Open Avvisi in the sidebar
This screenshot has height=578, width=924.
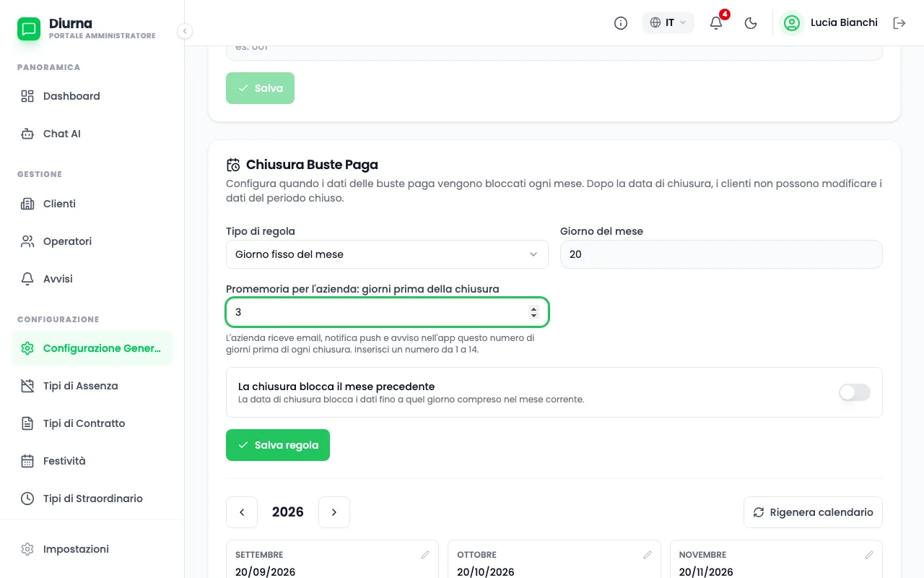(x=92, y=279)
